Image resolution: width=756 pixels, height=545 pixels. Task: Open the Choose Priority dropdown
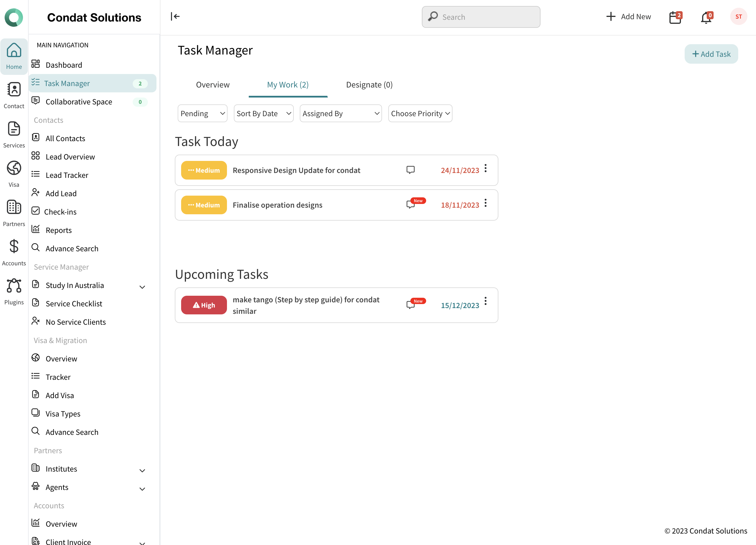pyautogui.click(x=420, y=113)
